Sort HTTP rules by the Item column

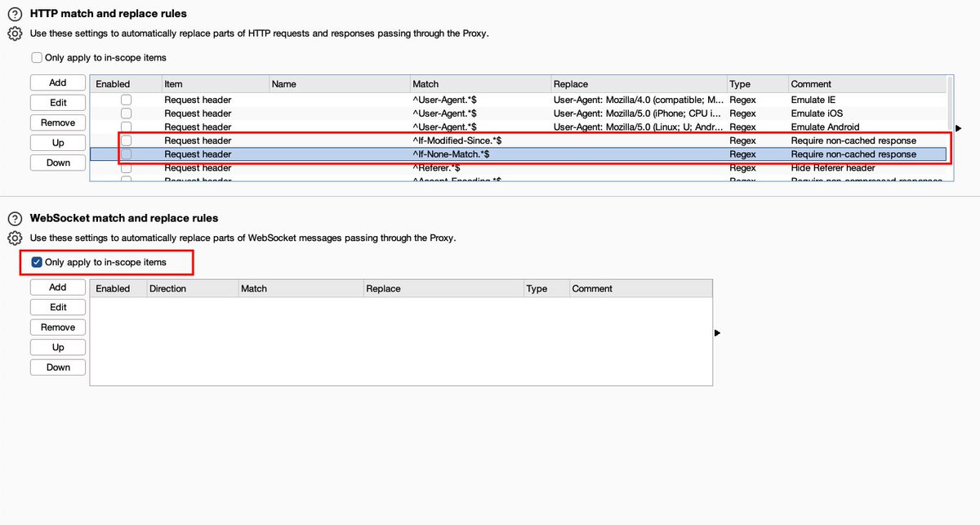[x=214, y=84]
